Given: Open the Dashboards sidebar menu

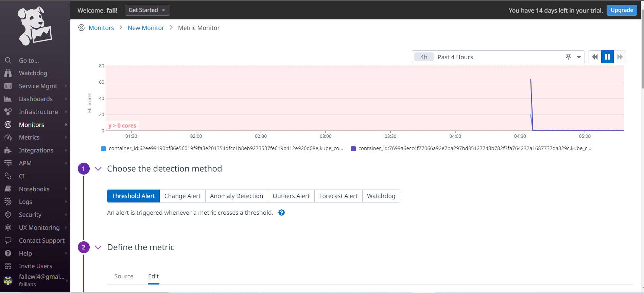Looking at the screenshot, I should pos(36,99).
